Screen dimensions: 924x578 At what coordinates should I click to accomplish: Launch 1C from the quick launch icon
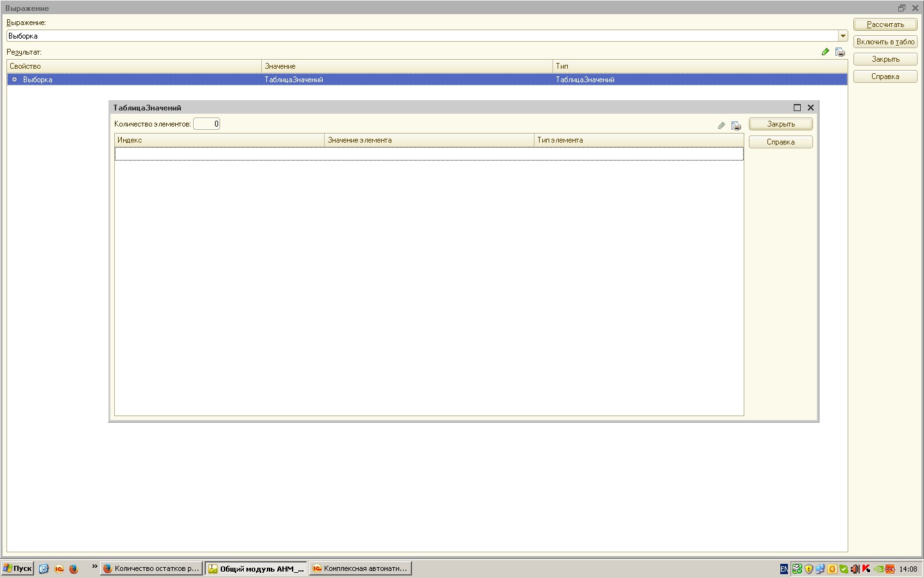pyautogui.click(x=59, y=568)
